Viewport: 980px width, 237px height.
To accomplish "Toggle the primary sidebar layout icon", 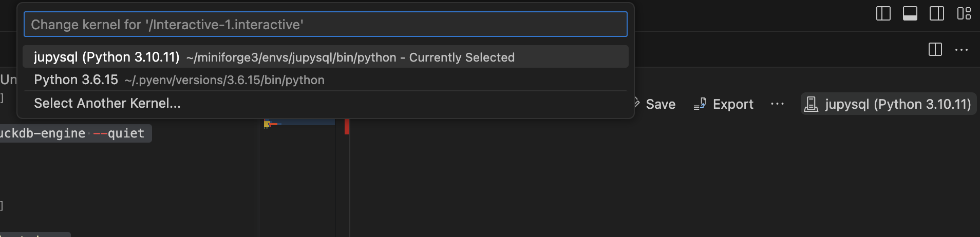I will click(x=883, y=13).
